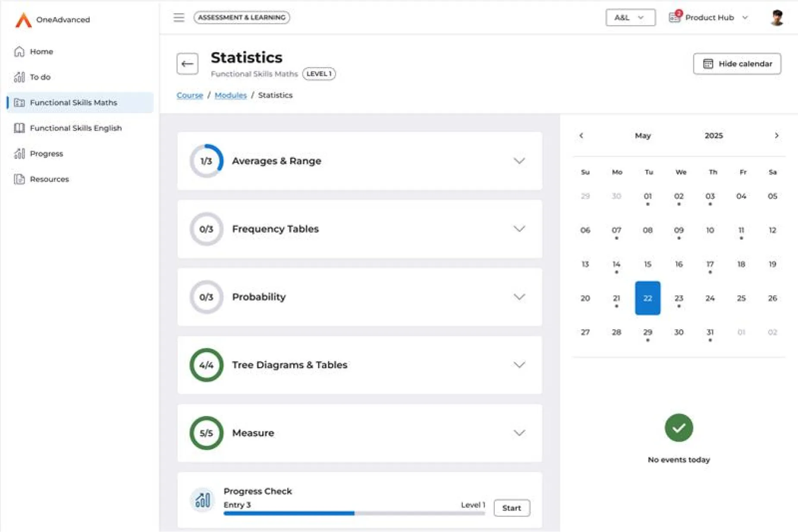Expand the Frequency Tables section
This screenshot has width=798, height=532.
pos(519,229)
